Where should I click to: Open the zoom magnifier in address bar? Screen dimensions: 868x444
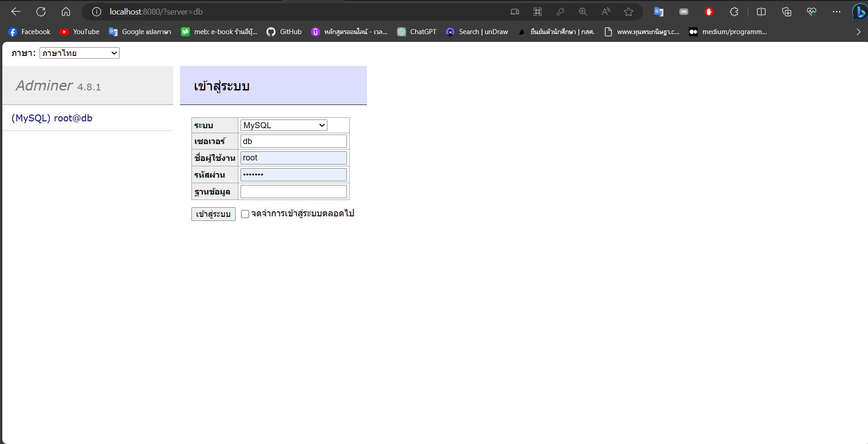click(583, 12)
